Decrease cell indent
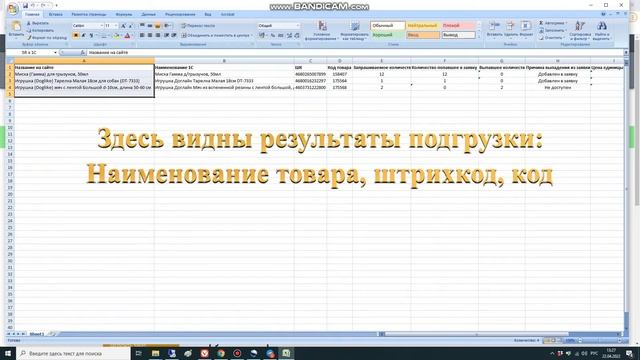640x360 pixels. point(167,36)
